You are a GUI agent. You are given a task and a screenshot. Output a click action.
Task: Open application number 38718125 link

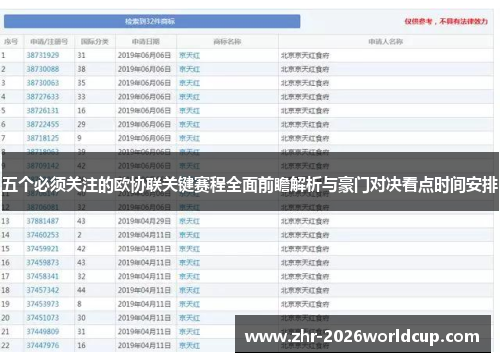click(x=43, y=138)
